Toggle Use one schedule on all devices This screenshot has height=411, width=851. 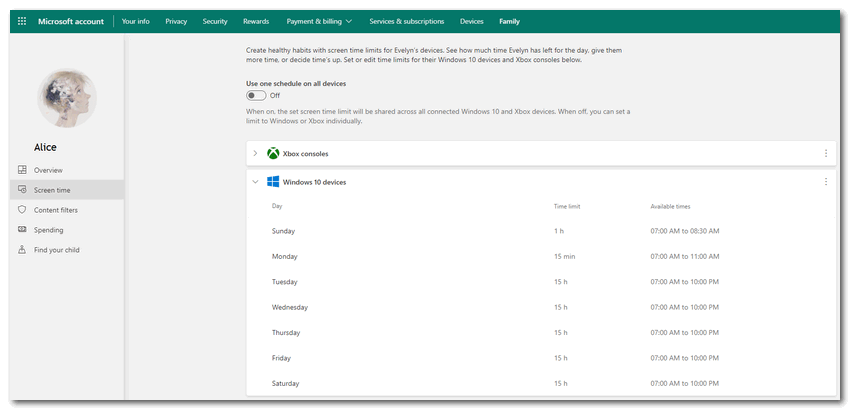pyautogui.click(x=256, y=96)
